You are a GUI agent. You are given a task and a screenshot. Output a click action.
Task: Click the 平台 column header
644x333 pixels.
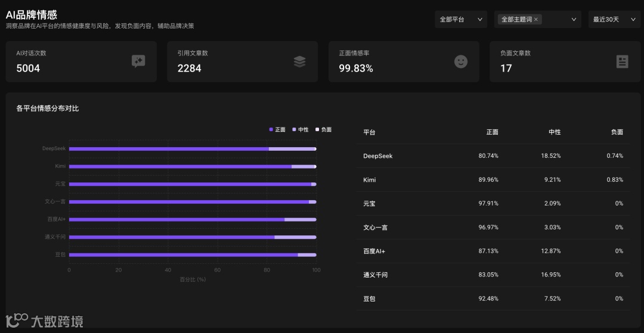click(x=369, y=132)
